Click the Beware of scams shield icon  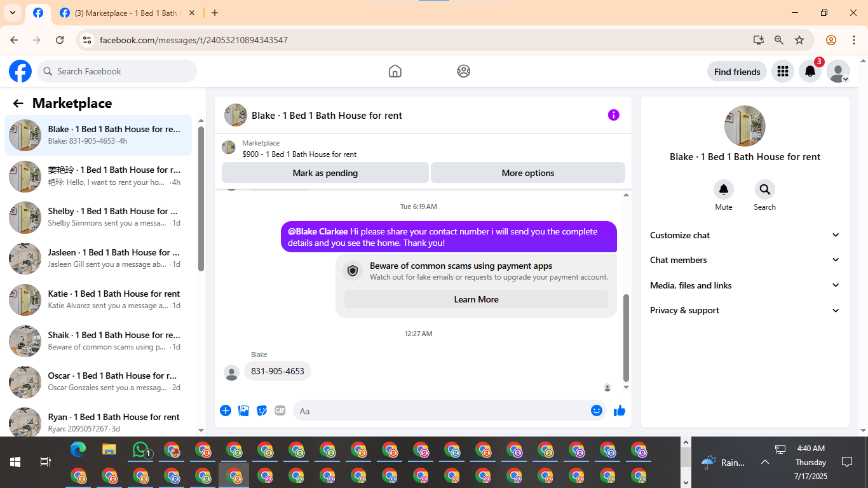coord(353,271)
